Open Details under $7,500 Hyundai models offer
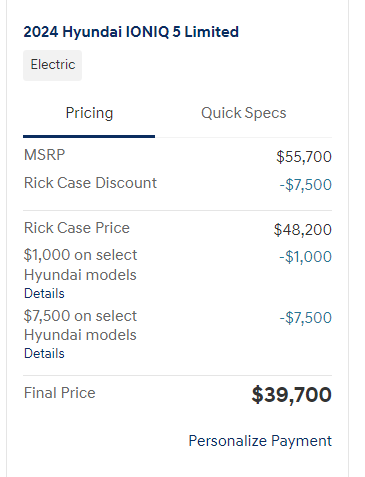 point(44,354)
